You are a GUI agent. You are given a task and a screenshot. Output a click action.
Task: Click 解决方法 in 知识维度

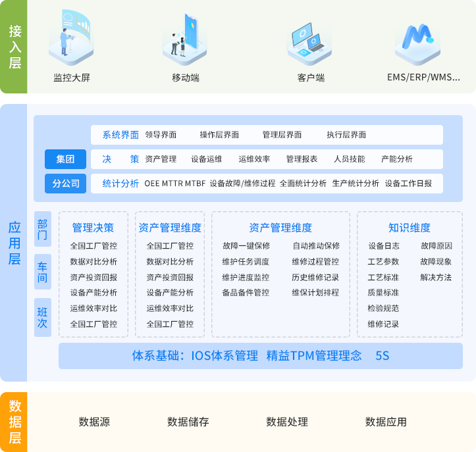coord(436,277)
